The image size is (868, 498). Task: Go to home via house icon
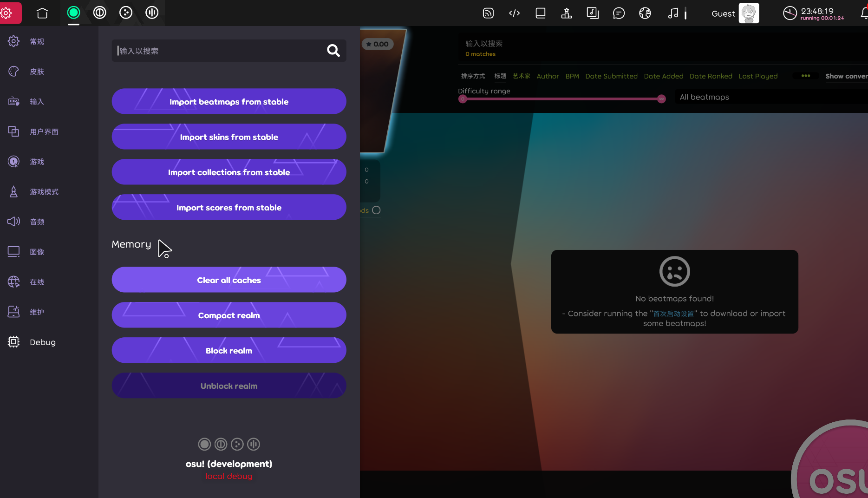pyautogui.click(x=42, y=13)
